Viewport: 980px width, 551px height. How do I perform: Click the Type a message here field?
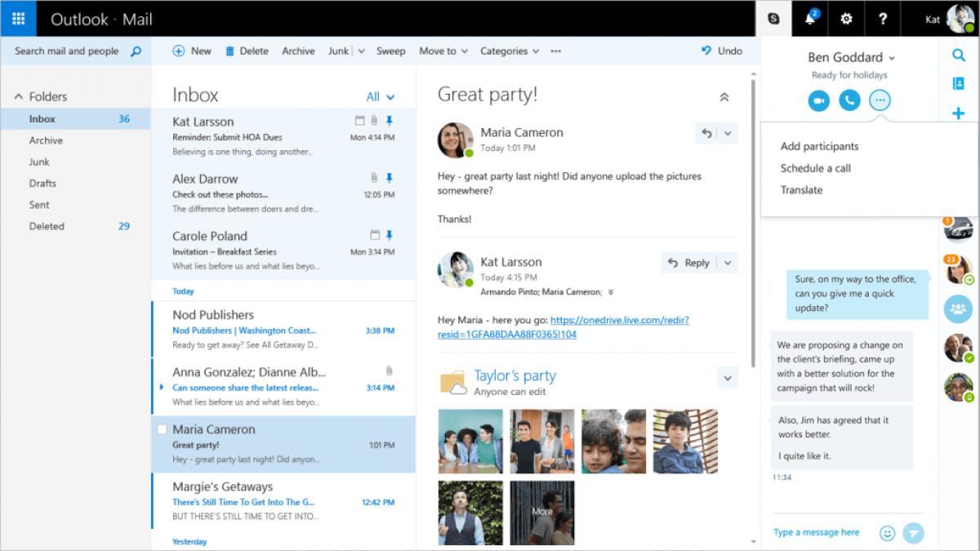tap(815, 532)
